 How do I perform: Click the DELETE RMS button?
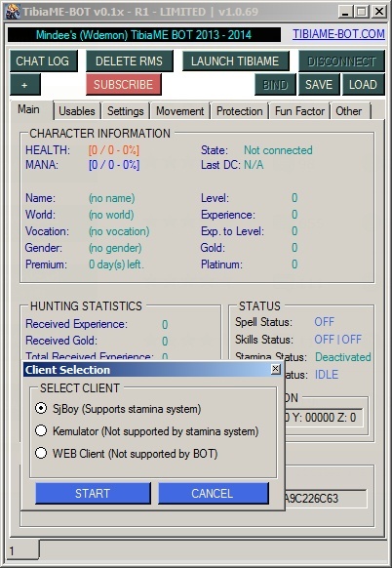[130, 61]
